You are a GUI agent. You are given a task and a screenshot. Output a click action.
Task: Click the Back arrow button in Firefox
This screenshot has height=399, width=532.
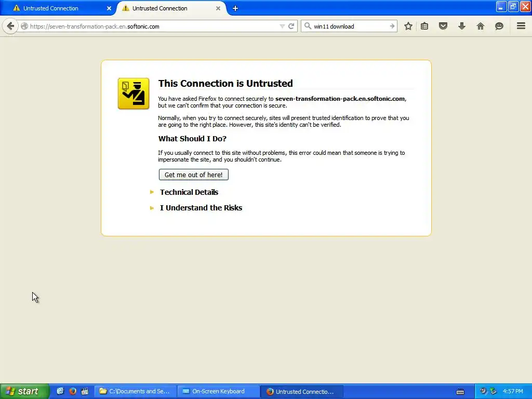(x=10, y=26)
